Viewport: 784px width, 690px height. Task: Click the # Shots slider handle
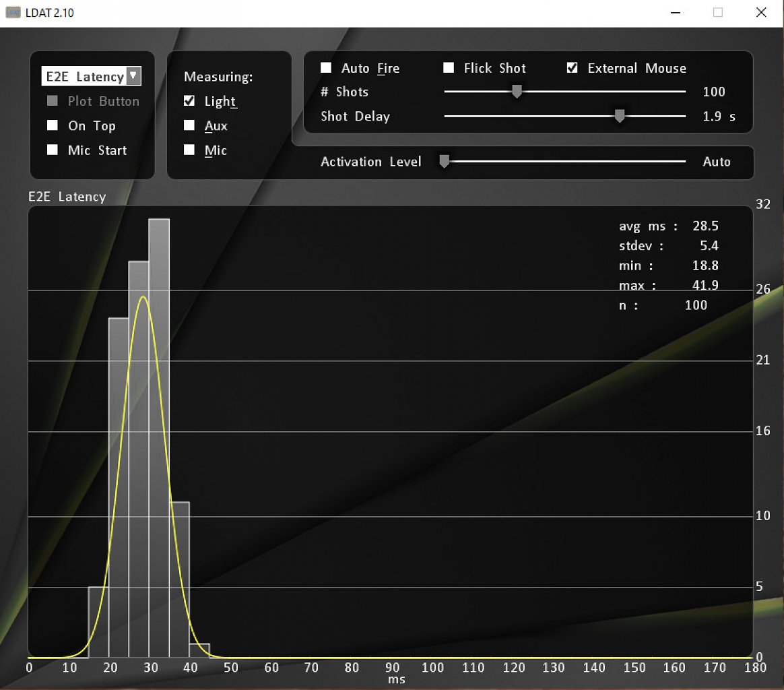point(517,92)
